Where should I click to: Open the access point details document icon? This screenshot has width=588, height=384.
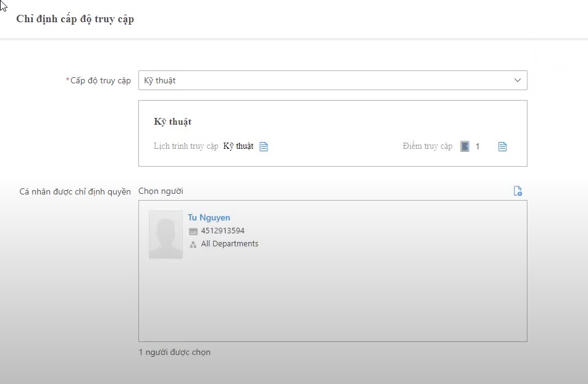(x=502, y=146)
